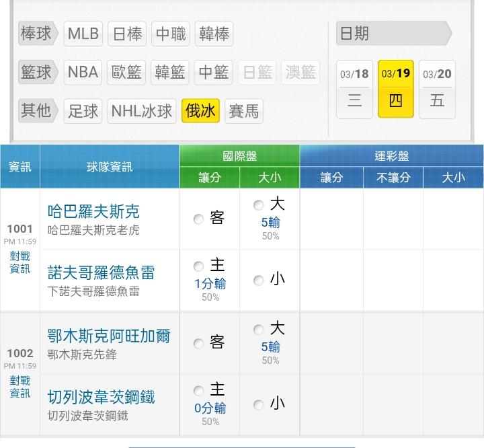
Task: Select 客 radio for game 1001
Action: pos(198,219)
